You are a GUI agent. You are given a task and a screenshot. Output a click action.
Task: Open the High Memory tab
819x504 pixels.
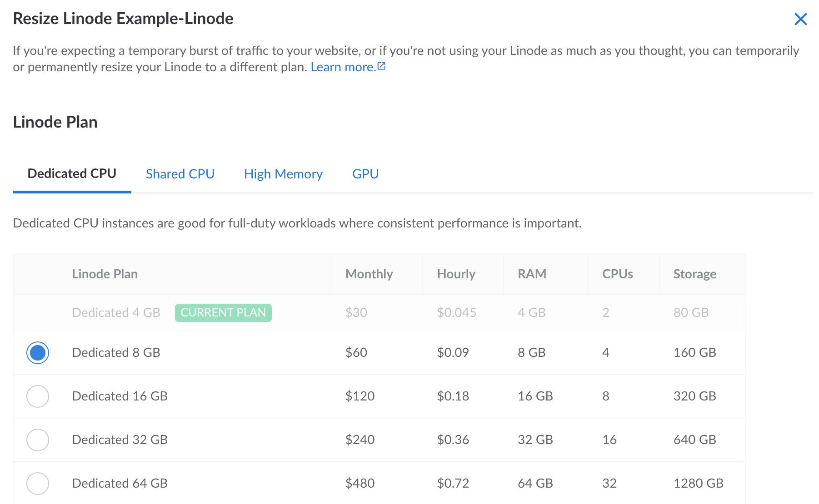point(283,174)
